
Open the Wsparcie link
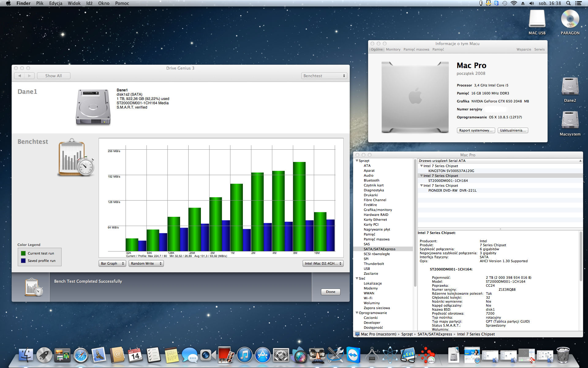(x=524, y=49)
